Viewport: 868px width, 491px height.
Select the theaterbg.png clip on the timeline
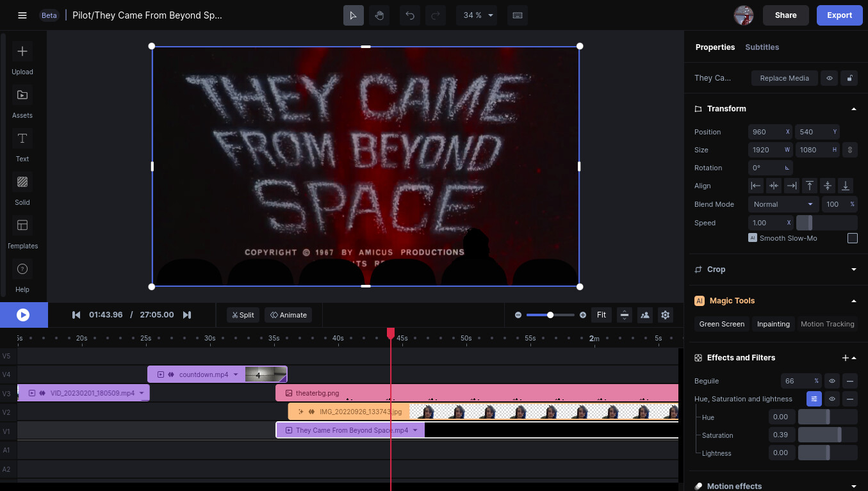[477, 393]
